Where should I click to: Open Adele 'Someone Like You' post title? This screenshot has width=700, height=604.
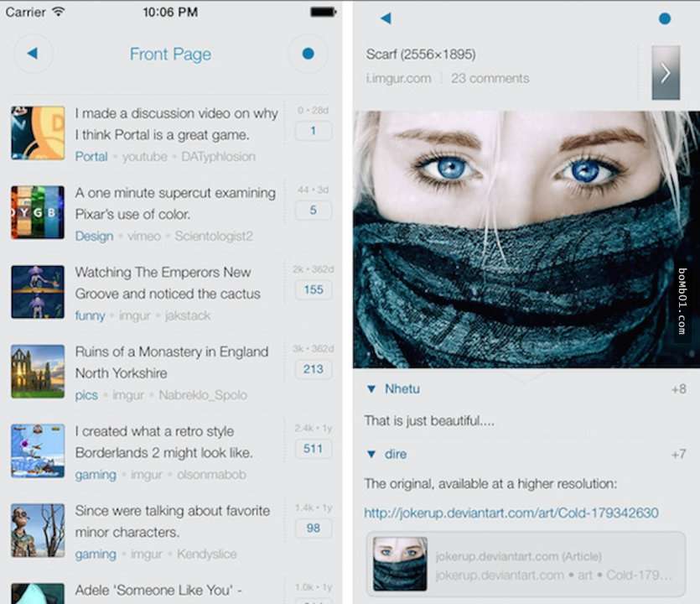point(158,590)
